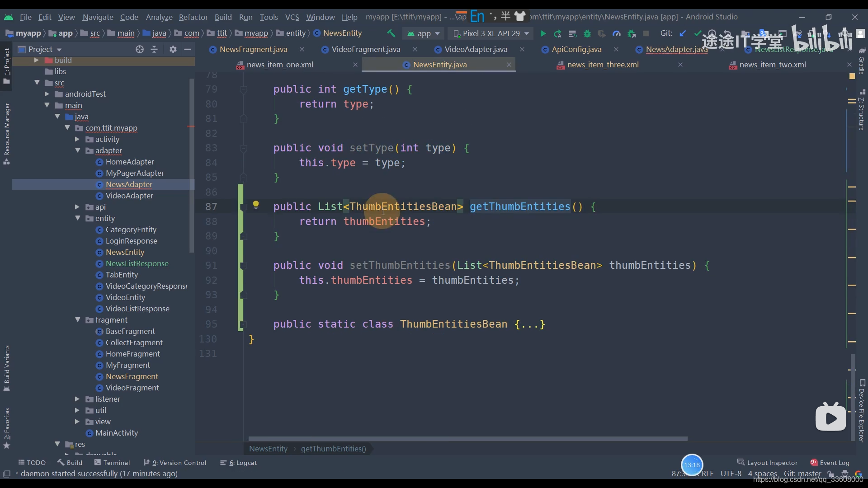Click the UTF-8 encoding in status bar
868x488 pixels.
pos(731,474)
